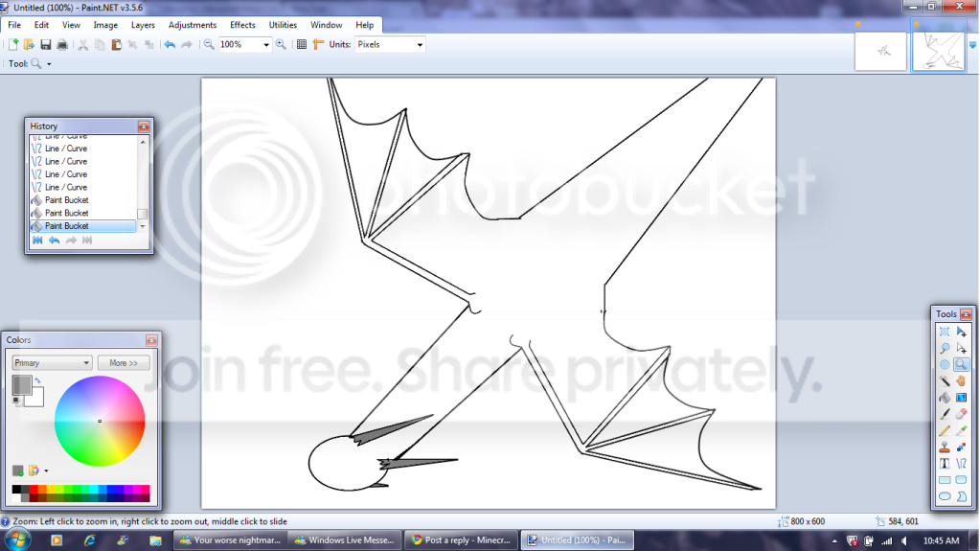Open the Adjustments menu
Screen dimensions: 980x551
(x=193, y=25)
